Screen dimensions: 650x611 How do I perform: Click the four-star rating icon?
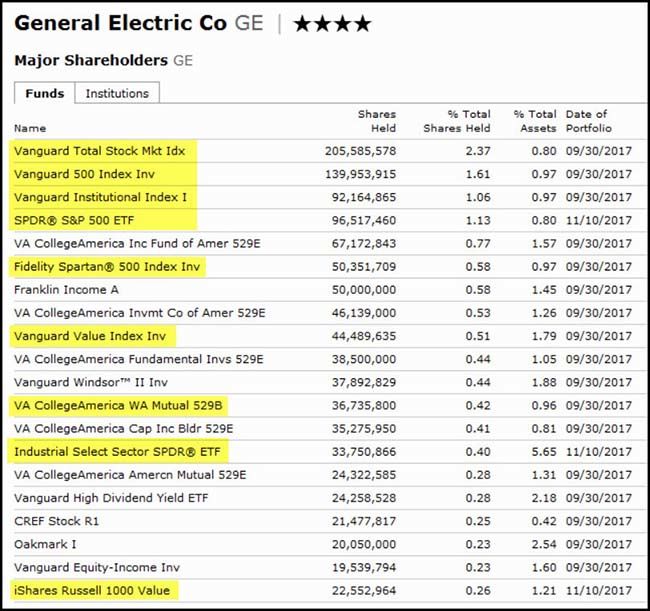point(332,24)
